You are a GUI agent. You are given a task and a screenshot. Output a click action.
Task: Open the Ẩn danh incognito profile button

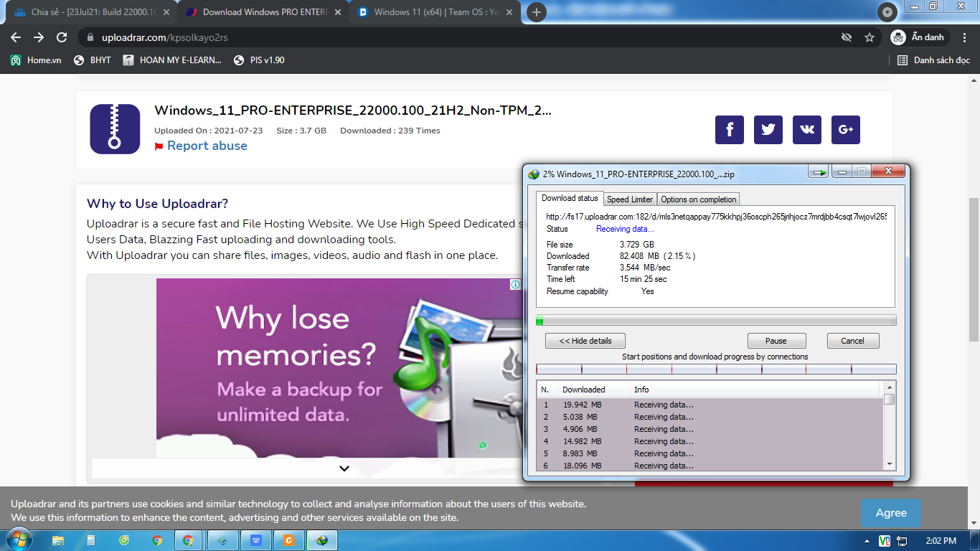pos(920,37)
